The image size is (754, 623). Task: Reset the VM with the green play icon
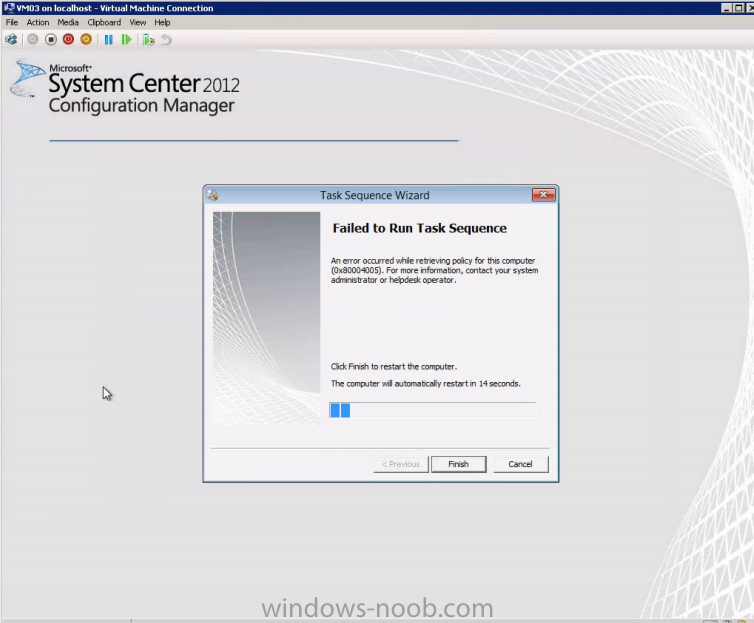coord(126,40)
